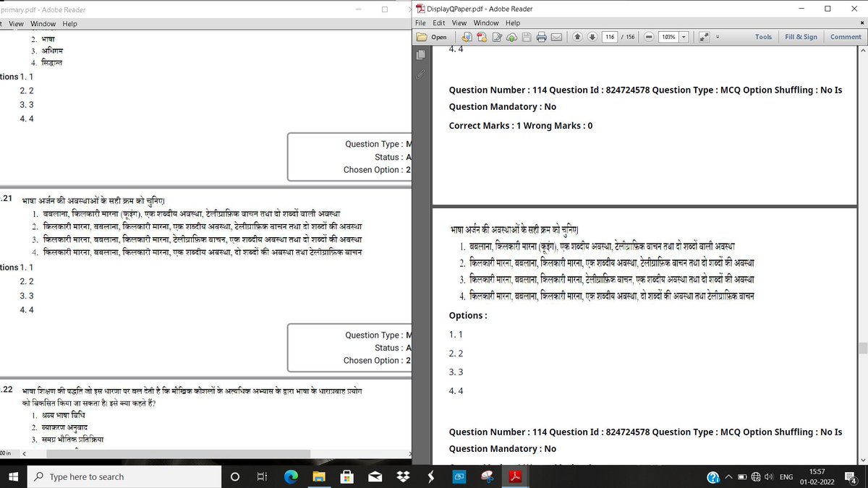Viewport: 868px width, 488px height.
Task: Zoom out with the minus button
Action: (x=649, y=37)
